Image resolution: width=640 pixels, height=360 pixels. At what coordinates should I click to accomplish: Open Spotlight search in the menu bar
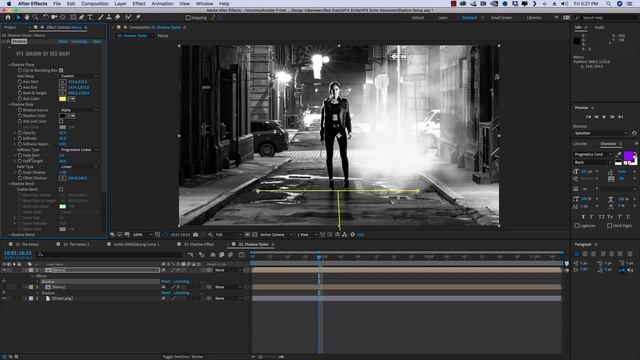pyautogui.click(x=608, y=4)
